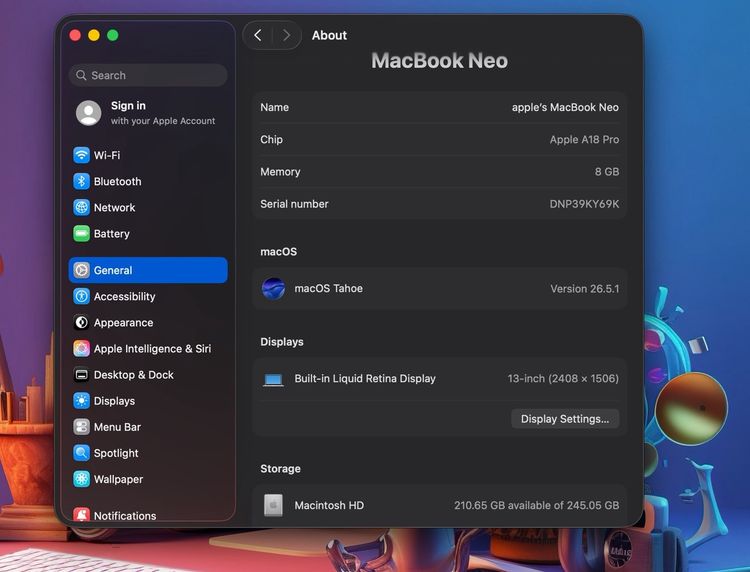Click the Macintosh HD label

point(329,505)
